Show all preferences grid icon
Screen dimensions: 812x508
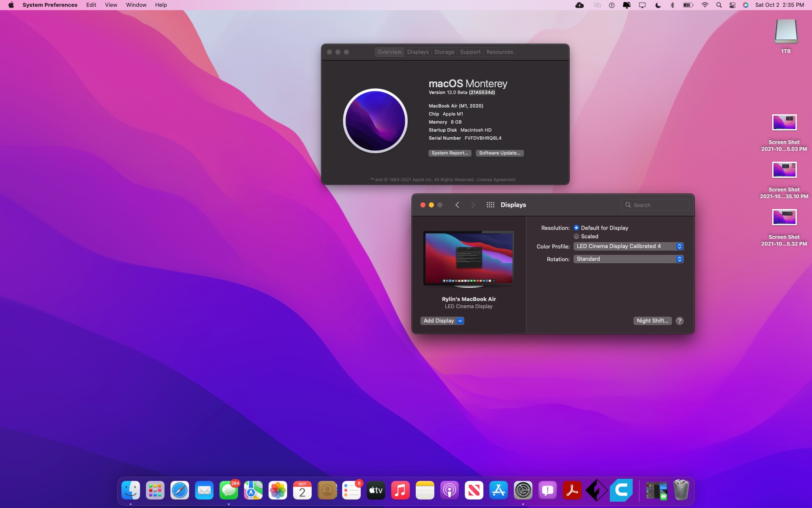coord(491,205)
